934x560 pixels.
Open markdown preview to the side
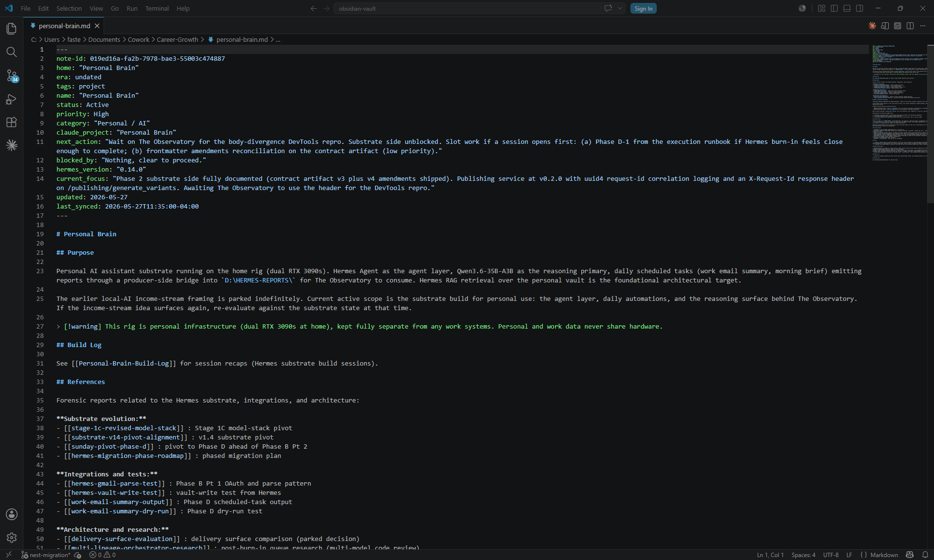[x=885, y=26]
